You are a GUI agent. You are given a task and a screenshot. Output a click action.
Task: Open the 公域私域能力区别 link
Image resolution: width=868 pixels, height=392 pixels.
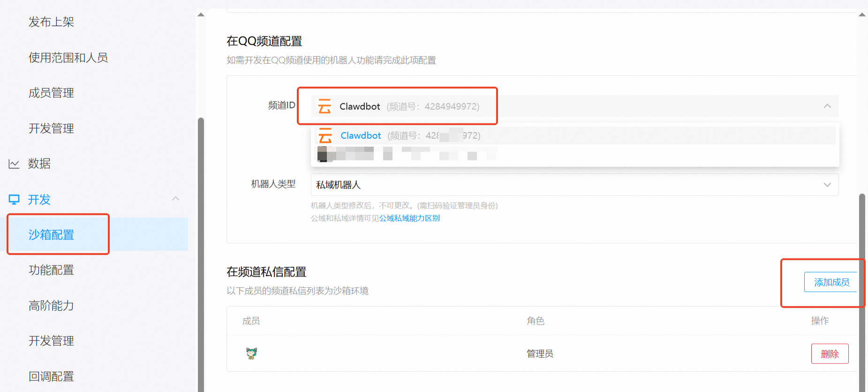[x=409, y=218]
